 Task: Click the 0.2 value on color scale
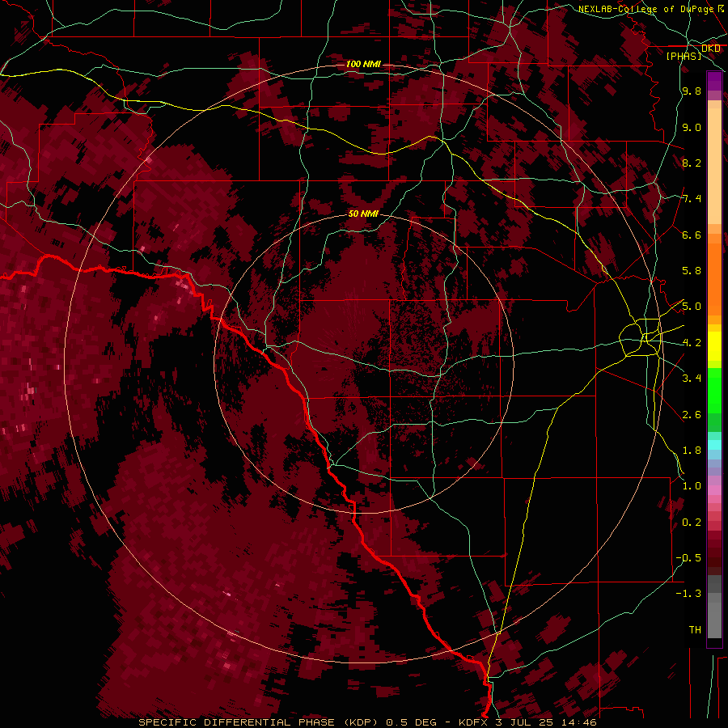point(692,523)
